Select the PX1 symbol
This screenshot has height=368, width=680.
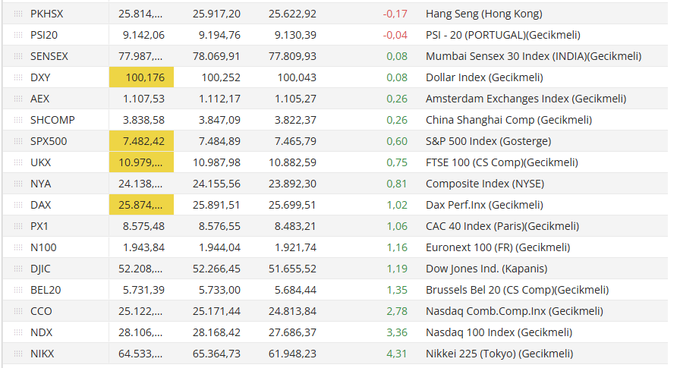coord(39,226)
